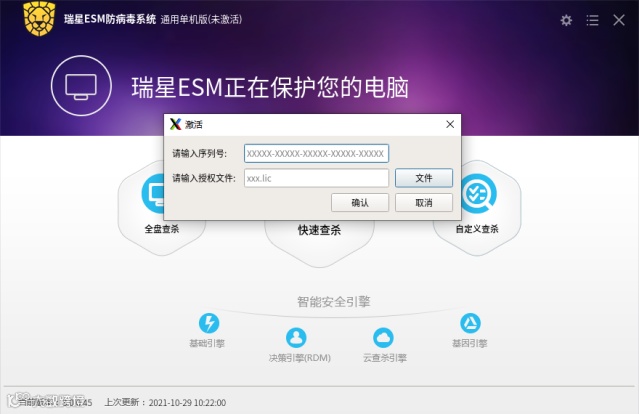The height and width of the screenshot is (414, 639).
Task: Click the 云查杀引擎 cloud icon
Action: click(383, 337)
